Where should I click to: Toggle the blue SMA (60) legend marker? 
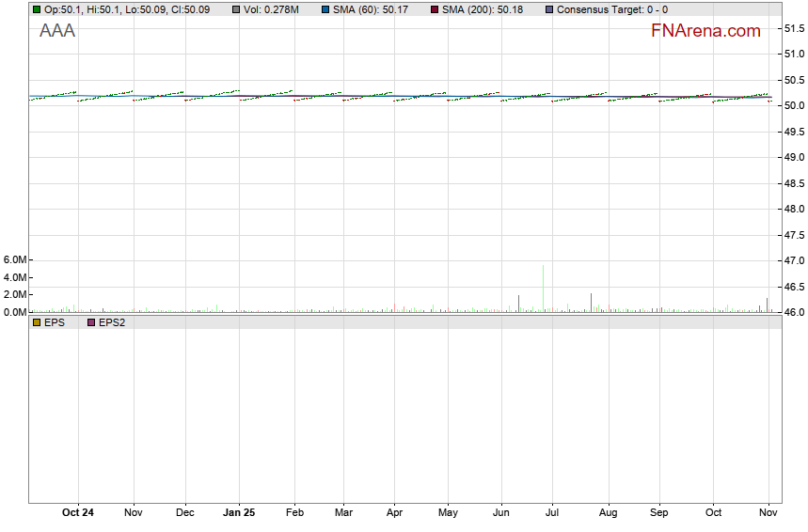[325, 9]
